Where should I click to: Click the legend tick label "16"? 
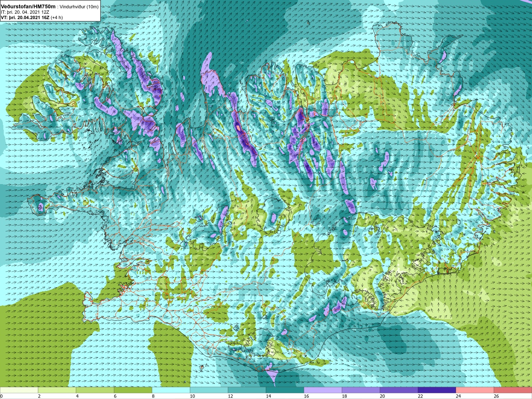306,396
